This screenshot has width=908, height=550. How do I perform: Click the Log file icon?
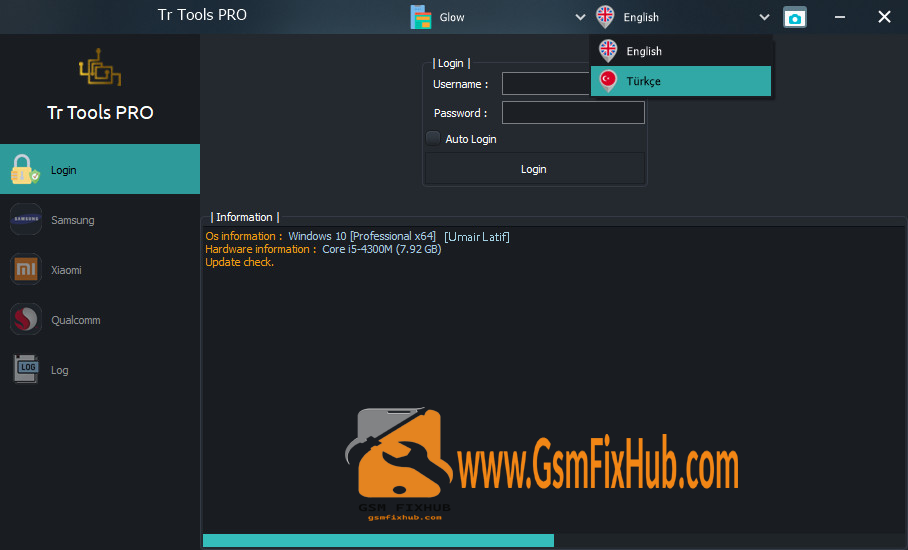[26, 369]
